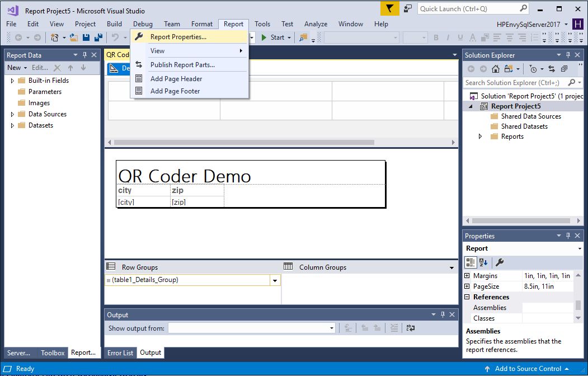Expand the Data Sources folder
This screenshot has width=588, height=376.
[x=12, y=114]
